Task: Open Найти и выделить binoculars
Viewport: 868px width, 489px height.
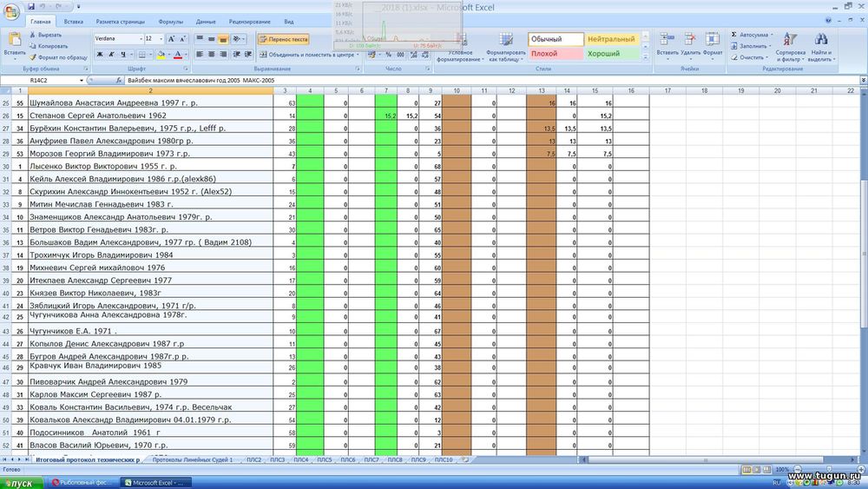Action: coord(821,46)
